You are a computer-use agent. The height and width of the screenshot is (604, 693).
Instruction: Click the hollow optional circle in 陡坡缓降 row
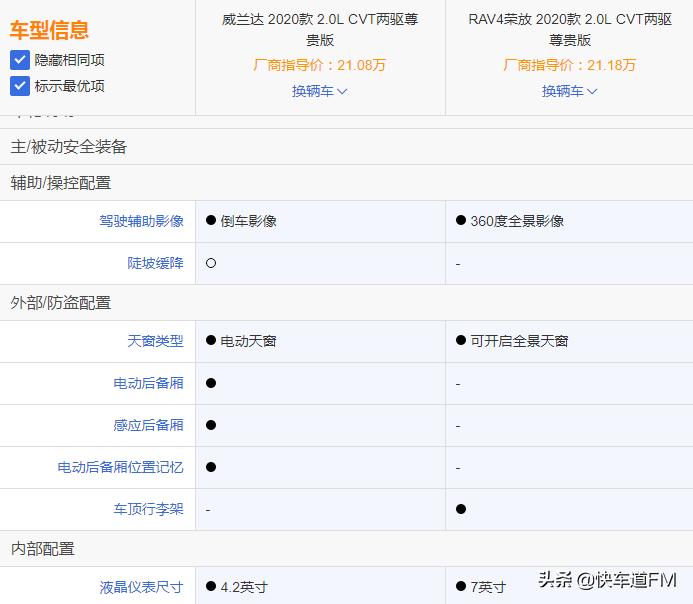[x=211, y=263]
